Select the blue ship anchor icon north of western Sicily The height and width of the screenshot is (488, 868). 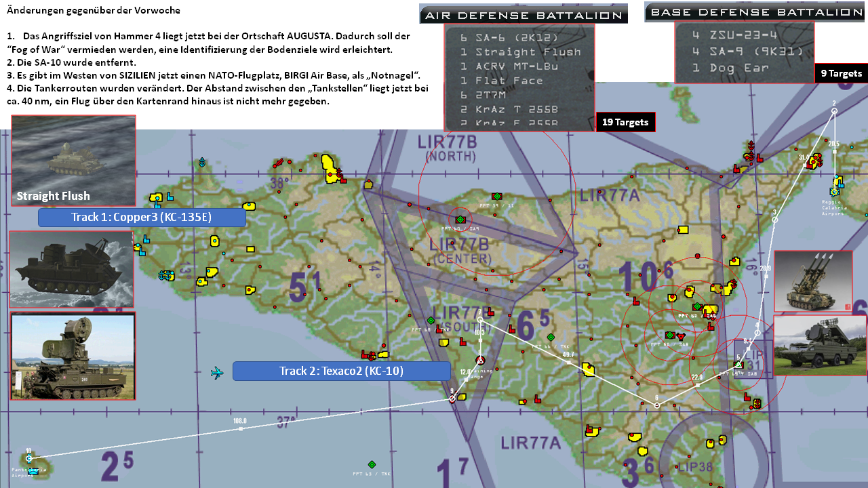pyautogui.click(x=201, y=163)
